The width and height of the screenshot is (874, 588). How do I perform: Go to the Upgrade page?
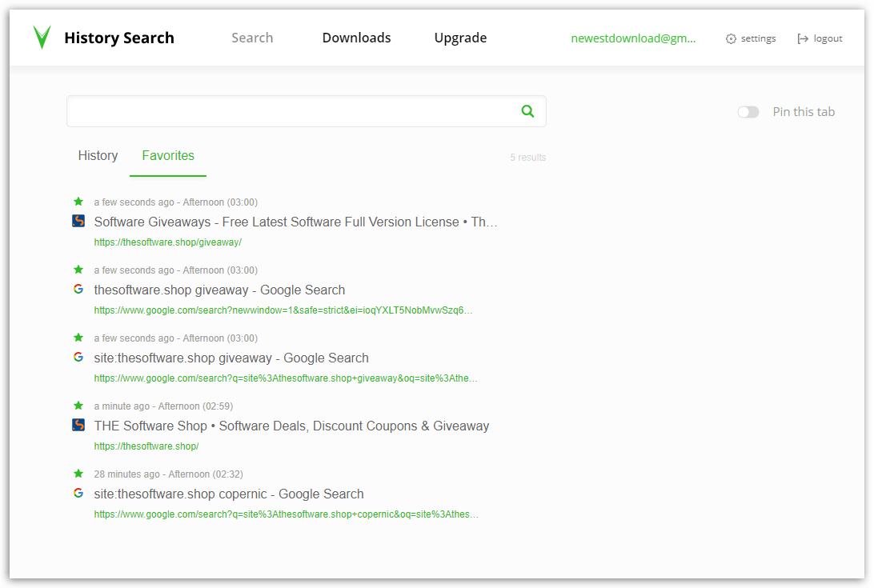[460, 38]
